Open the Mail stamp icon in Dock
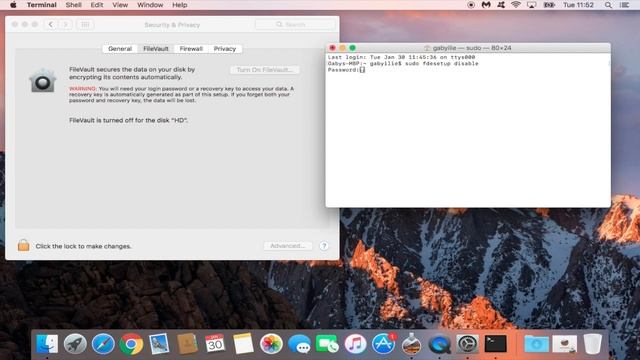640x360 pixels. pyautogui.click(x=159, y=344)
